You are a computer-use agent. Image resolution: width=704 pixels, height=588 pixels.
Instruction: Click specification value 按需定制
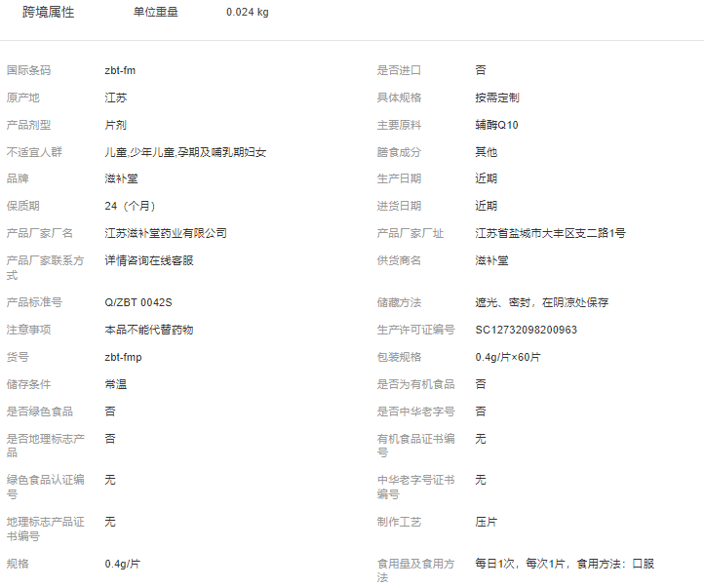point(497,98)
